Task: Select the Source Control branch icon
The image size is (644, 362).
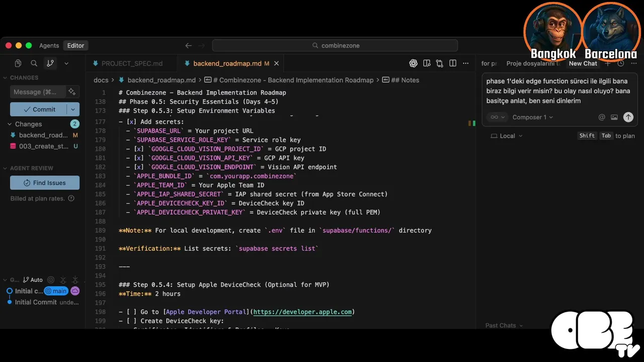Action: point(50,63)
